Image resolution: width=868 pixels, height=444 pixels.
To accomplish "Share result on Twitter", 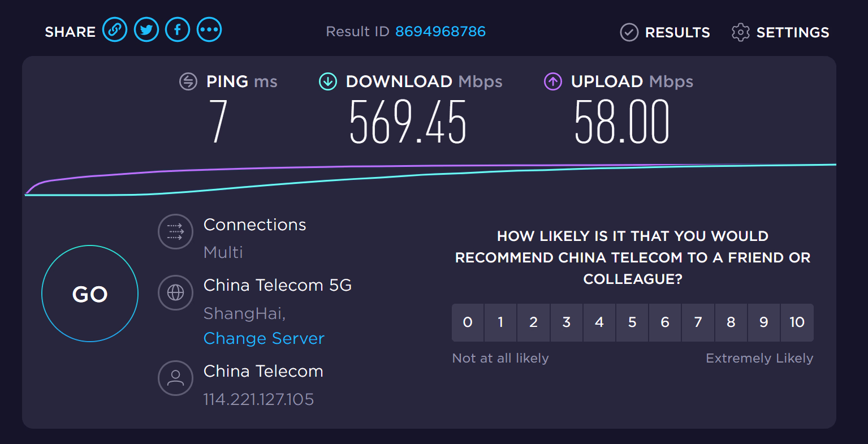I will click(146, 30).
